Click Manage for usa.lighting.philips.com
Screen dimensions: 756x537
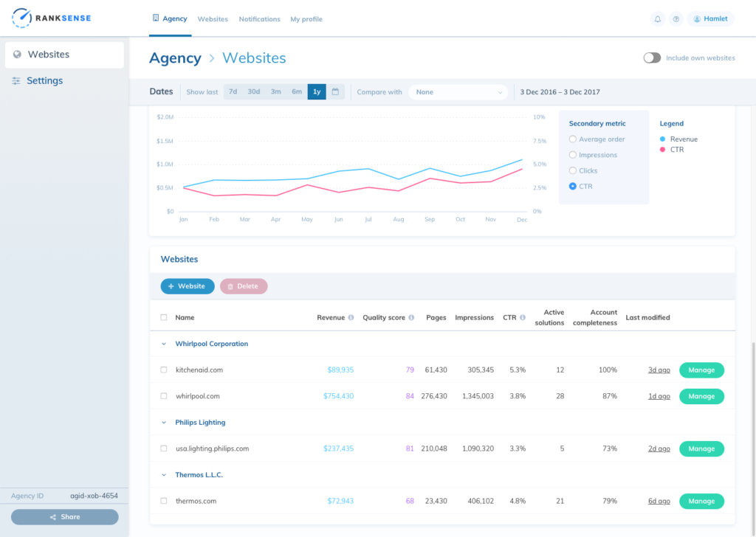pyautogui.click(x=701, y=448)
